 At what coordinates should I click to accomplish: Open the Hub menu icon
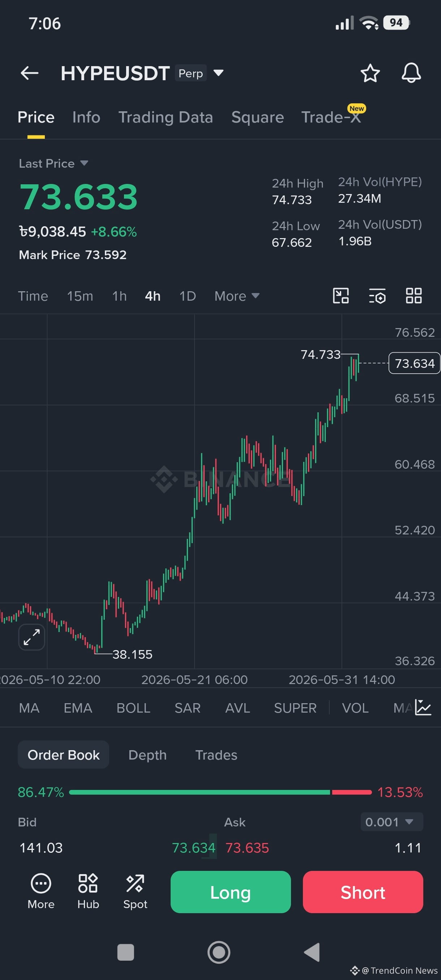click(x=88, y=891)
